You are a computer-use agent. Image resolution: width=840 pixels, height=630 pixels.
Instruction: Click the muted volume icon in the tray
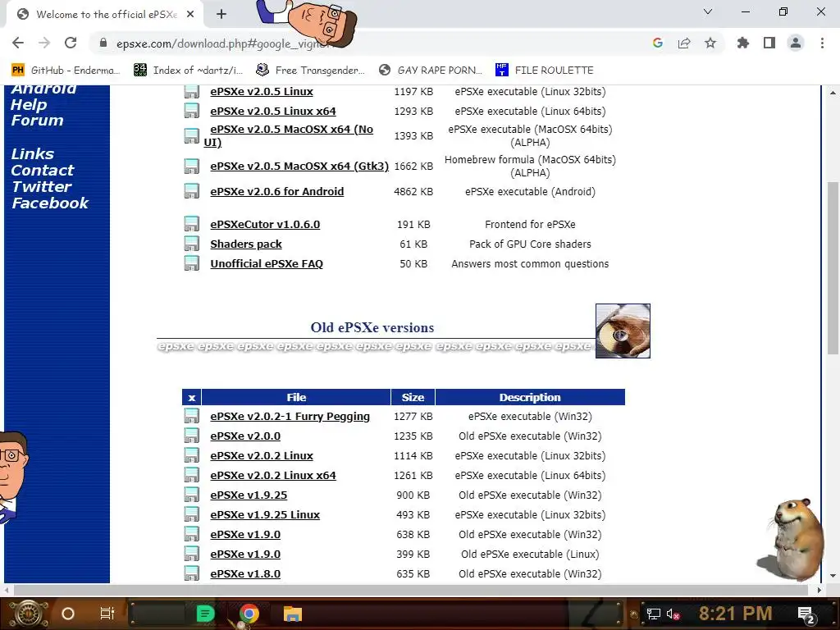point(673,614)
